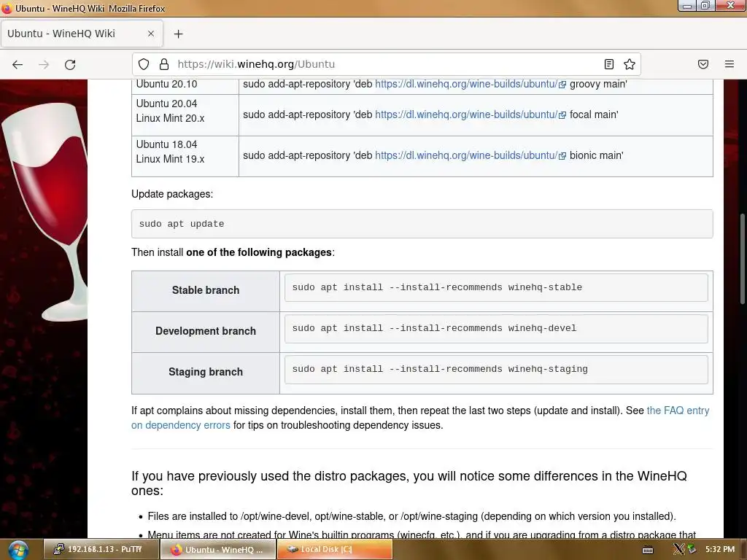
Task: Open a new tab with plus button
Action: pyautogui.click(x=178, y=34)
